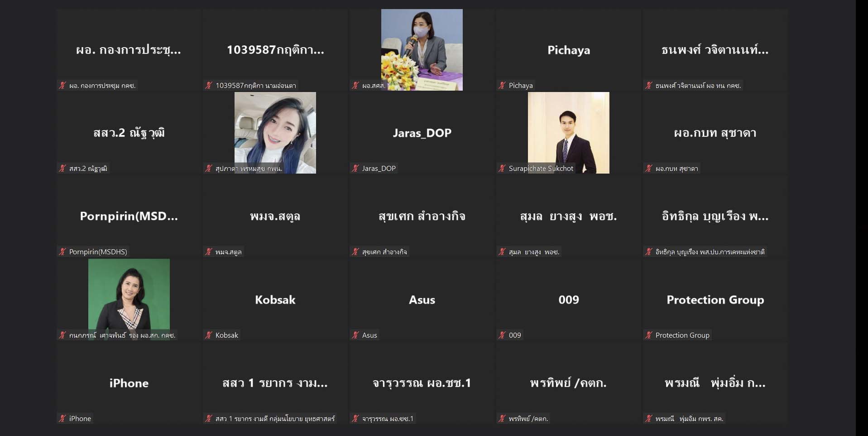Click muted mic icon beside Asus label
The height and width of the screenshot is (436, 868).
click(355, 335)
